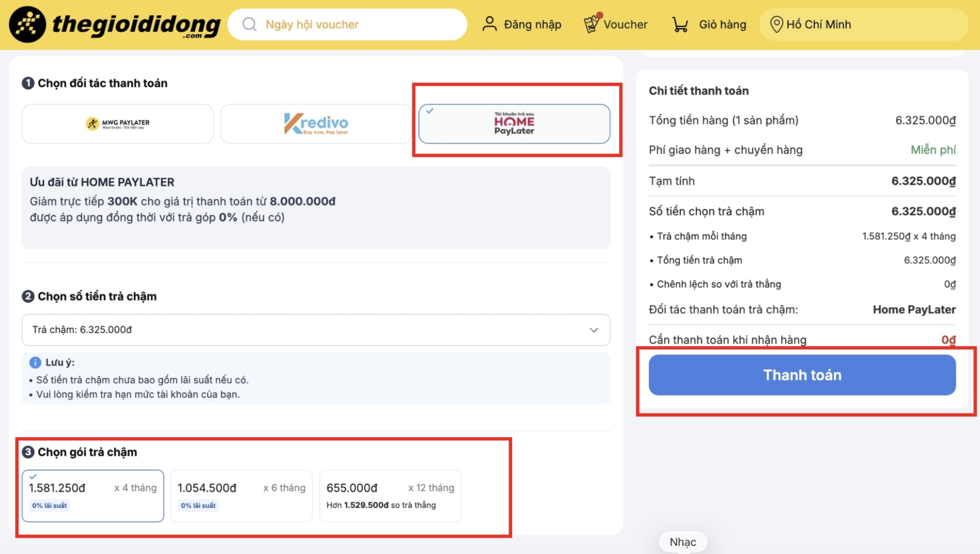980x554 pixels.
Task: Click the MWG PayLater logo icon
Action: point(92,124)
